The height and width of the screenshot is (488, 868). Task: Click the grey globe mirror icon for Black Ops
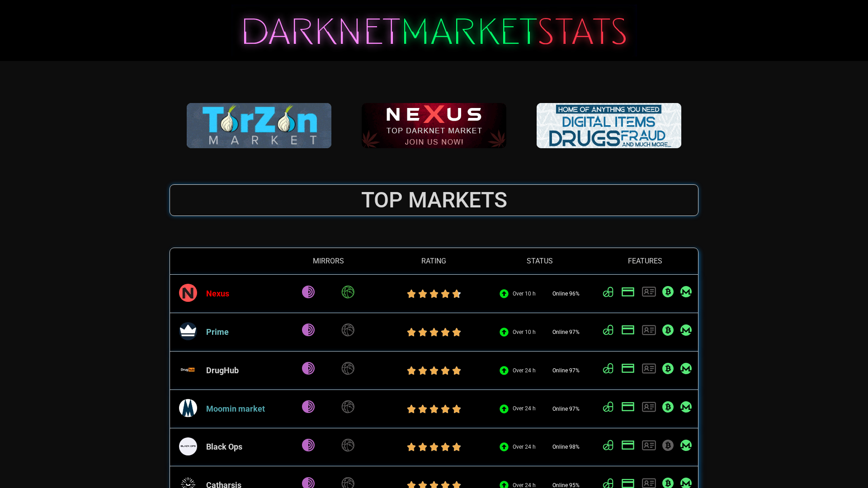click(348, 445)
